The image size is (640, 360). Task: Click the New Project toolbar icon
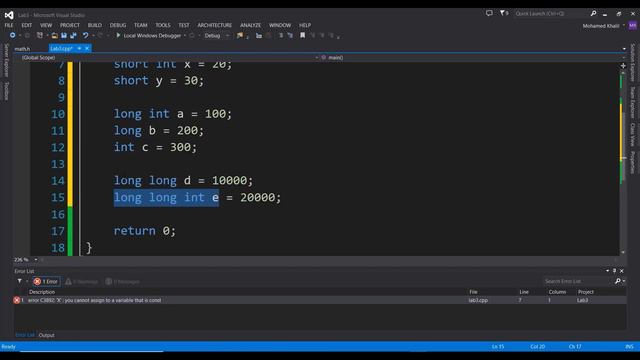[x=40, y=36]
